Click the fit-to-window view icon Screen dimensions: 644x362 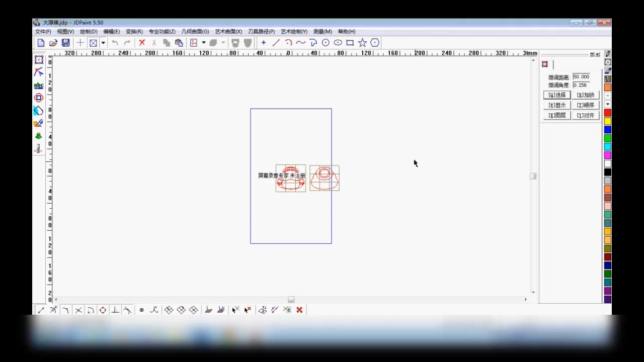point(93,43)
